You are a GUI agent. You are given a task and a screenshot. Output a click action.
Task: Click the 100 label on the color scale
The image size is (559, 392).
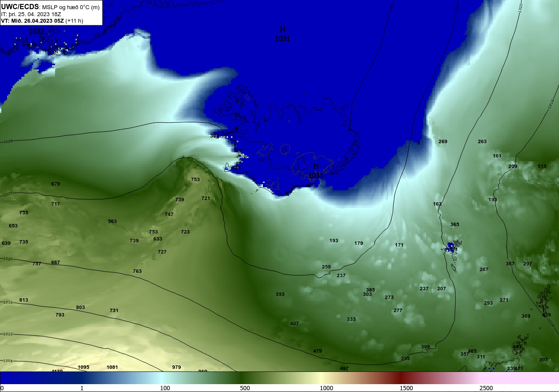click(x=165, y=389)
